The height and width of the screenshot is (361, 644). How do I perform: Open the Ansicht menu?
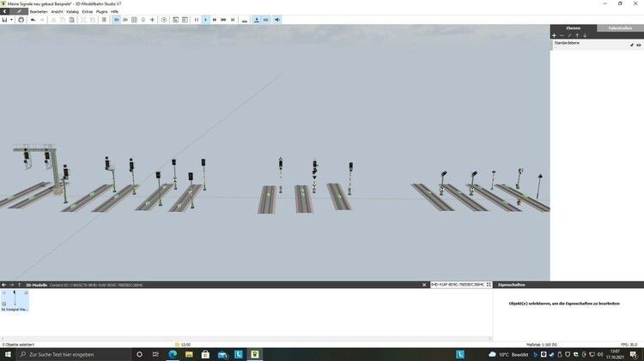[x=57, y=12]
